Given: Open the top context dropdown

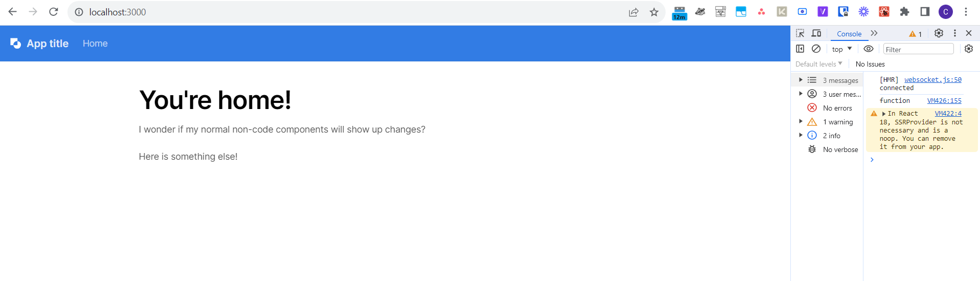Looking at the screenshot, I should pos(841,49).
